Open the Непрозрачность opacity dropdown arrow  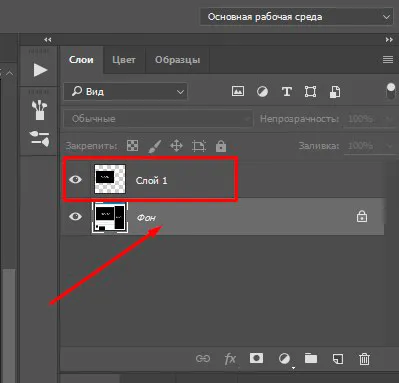coord(388,119)
